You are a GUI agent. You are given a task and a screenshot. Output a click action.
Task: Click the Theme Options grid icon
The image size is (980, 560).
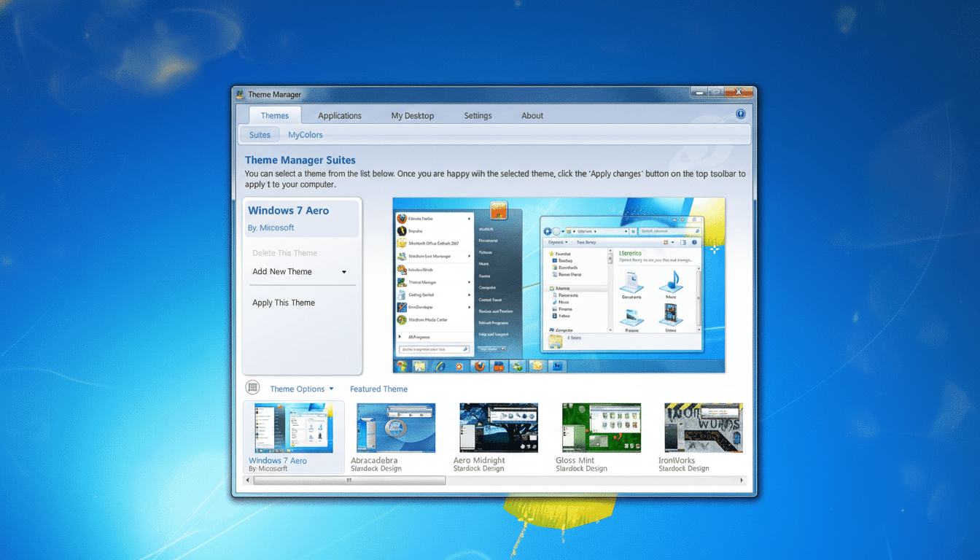pos(252,387)
